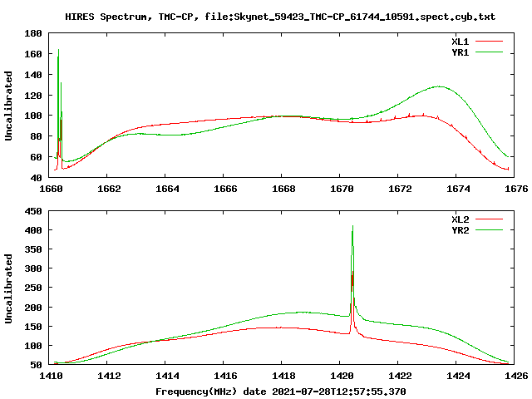Click the 1422 tick label
This screenshot has width=532, height=399.
pyautogui.click(x=400, y=376)
